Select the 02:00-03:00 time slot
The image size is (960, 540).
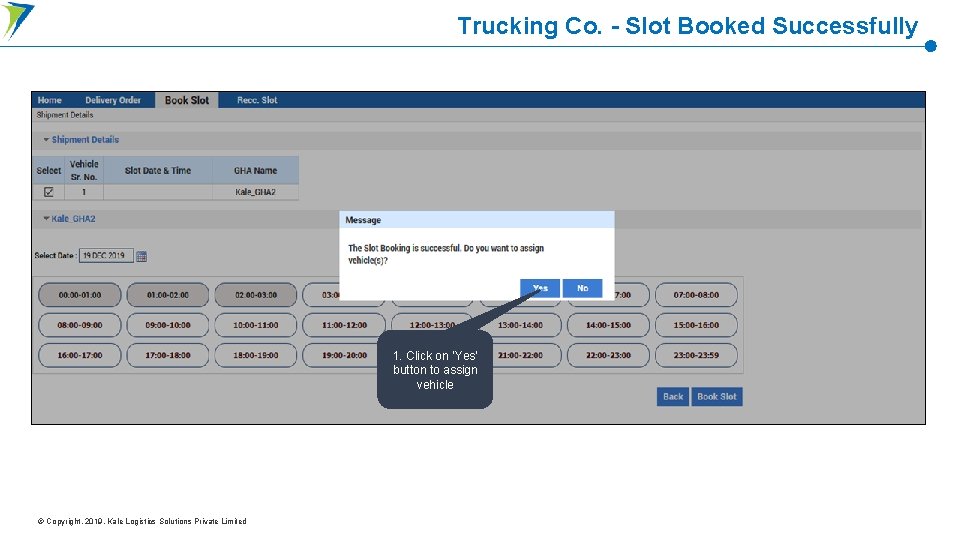256,294
